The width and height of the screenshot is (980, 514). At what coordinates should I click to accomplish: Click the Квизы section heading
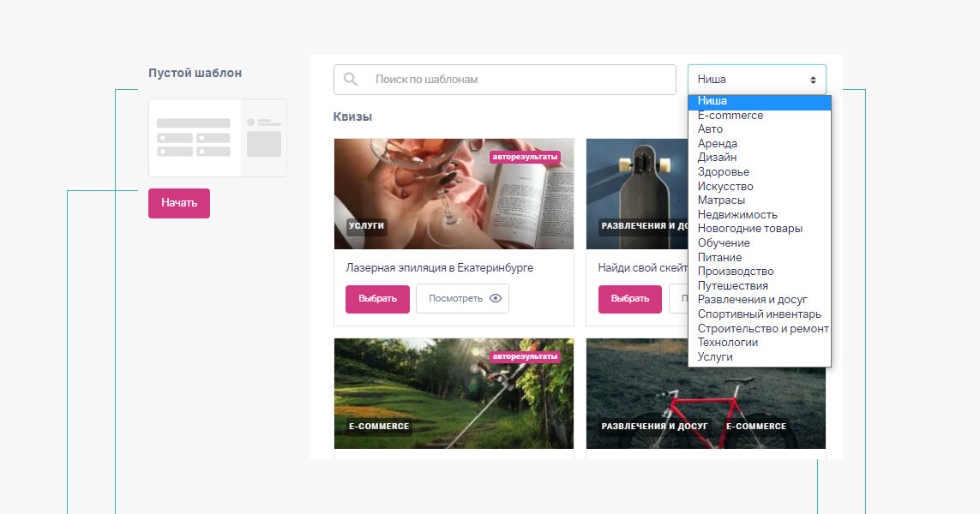352,117
